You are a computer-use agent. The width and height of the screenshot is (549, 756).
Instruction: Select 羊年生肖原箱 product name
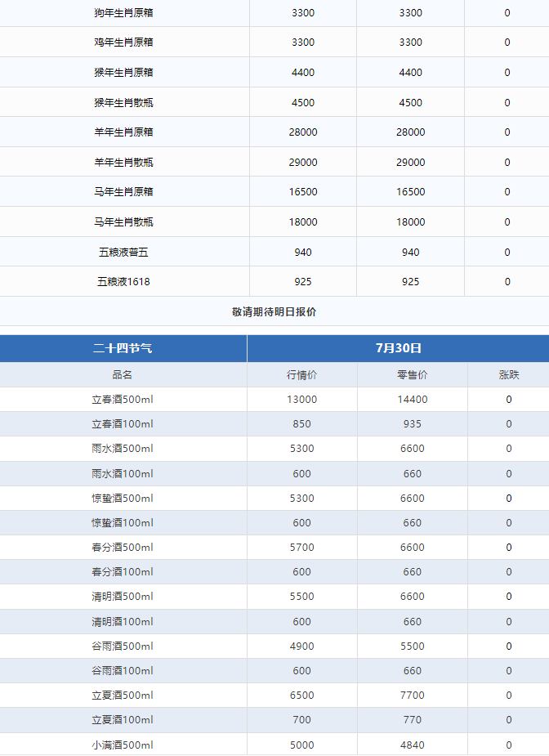click(x=124, y=132)
